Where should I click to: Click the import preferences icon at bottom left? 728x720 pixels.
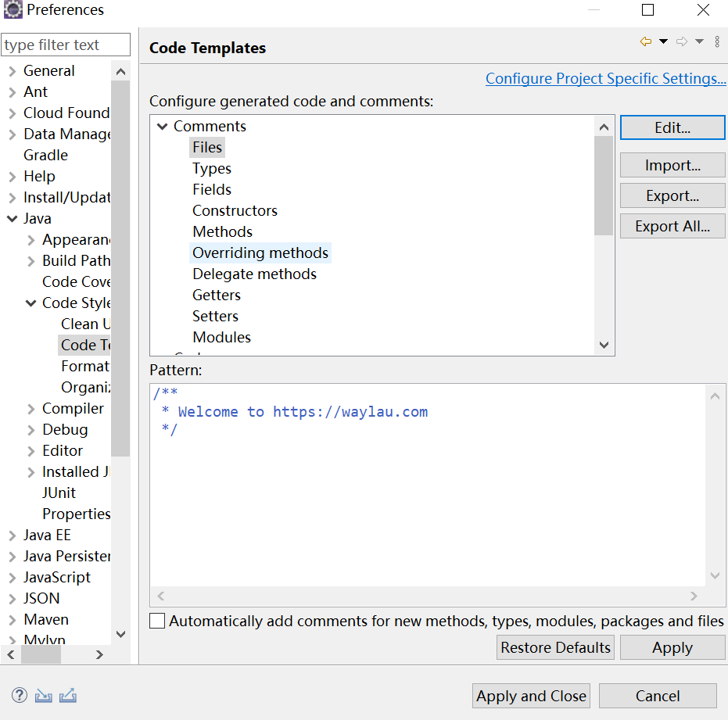click(x=43, y=695)
